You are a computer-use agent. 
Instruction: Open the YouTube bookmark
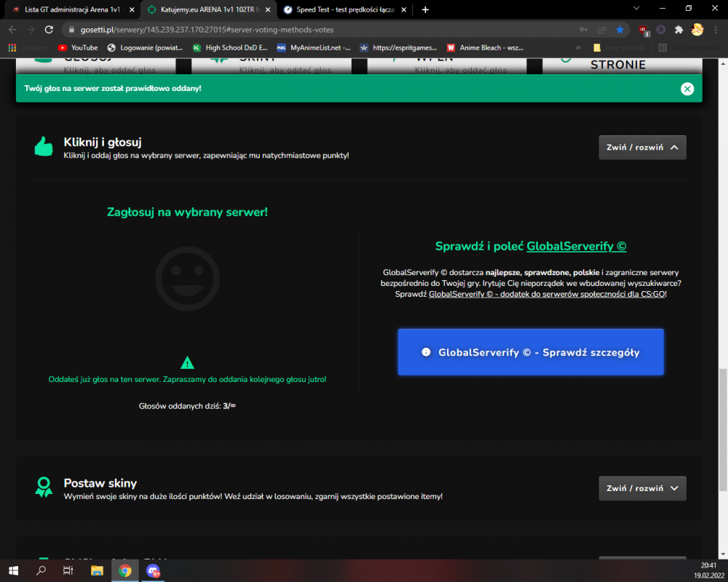coord(78,48)
